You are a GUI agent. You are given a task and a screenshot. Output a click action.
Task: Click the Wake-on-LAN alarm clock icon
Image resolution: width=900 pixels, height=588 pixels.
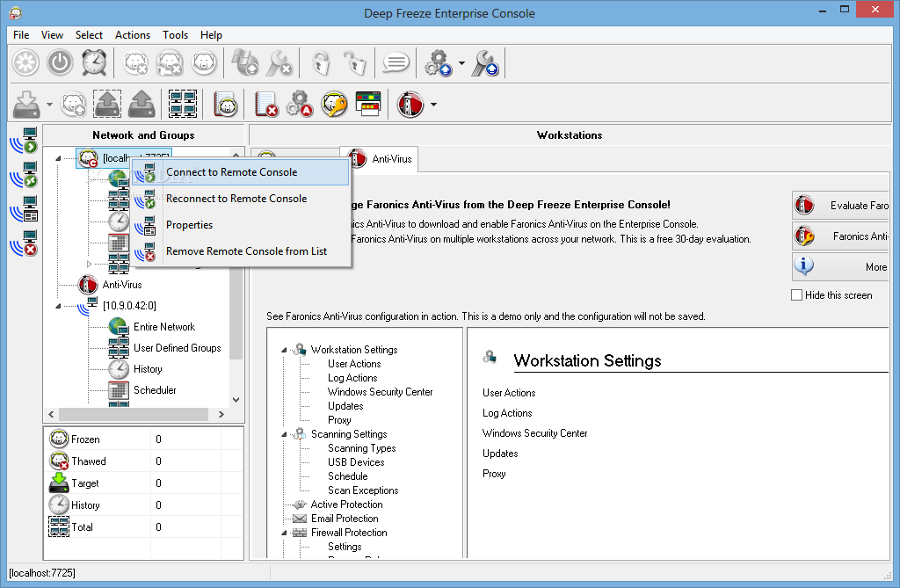[x=94, y=62]
